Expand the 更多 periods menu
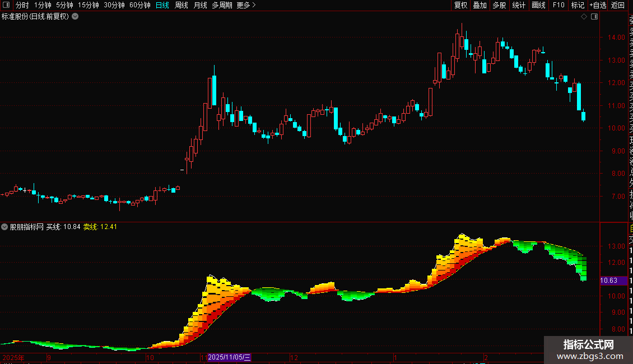633x364 pixels. [x=246, y=5]
